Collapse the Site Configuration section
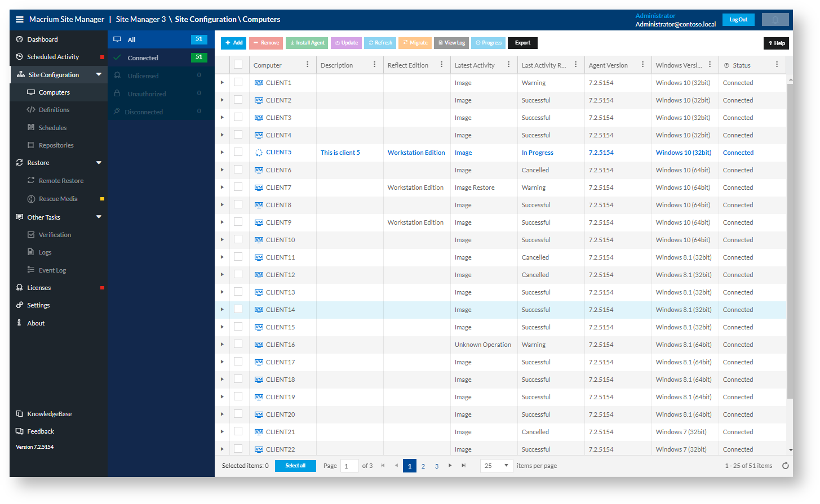 coord(99,74)
